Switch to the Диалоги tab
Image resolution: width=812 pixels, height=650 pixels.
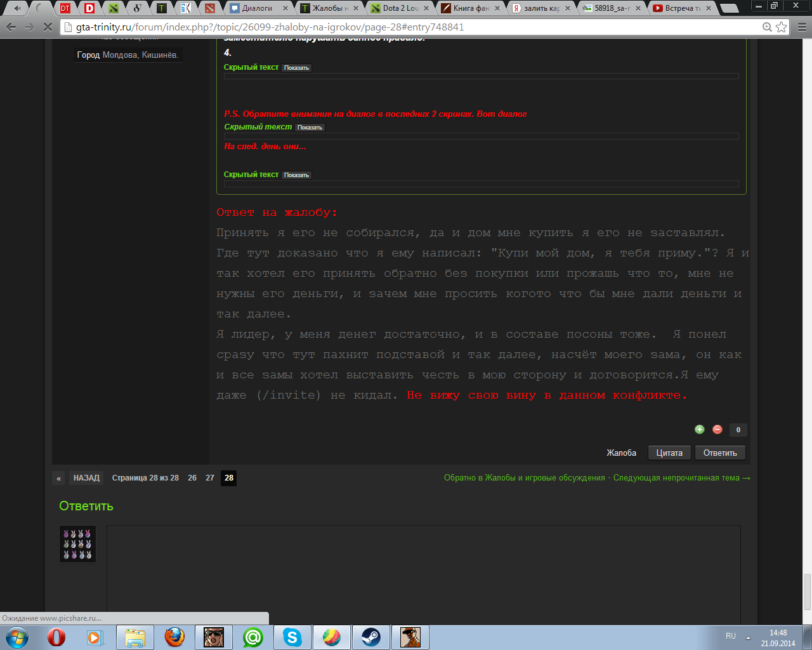click(x=257, y=8)
